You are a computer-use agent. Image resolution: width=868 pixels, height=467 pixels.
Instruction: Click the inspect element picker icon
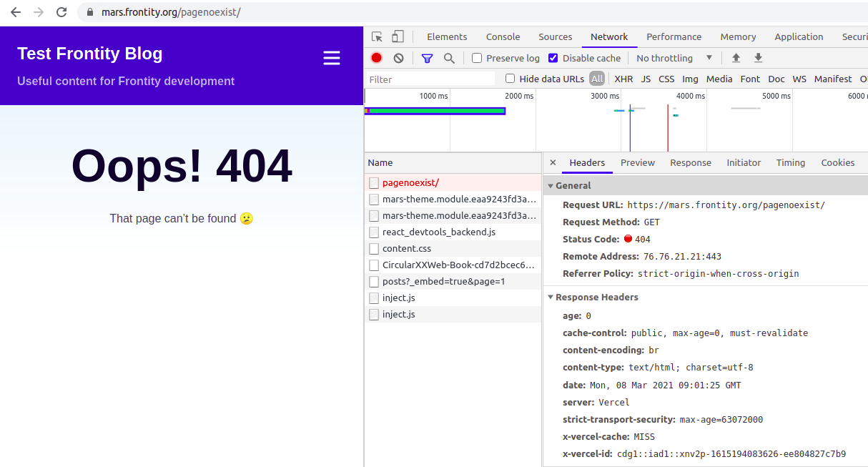pos(377,37)
